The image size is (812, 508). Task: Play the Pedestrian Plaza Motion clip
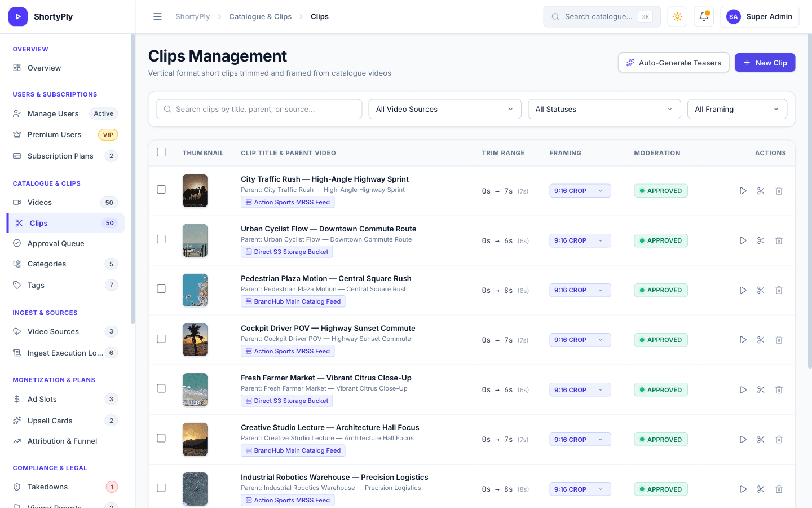tap(743, 290)
